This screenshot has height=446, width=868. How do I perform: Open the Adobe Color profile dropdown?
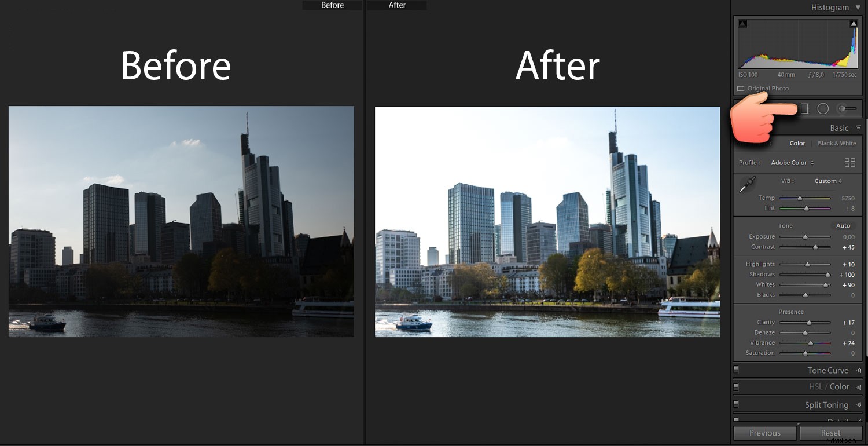[792, 163]
